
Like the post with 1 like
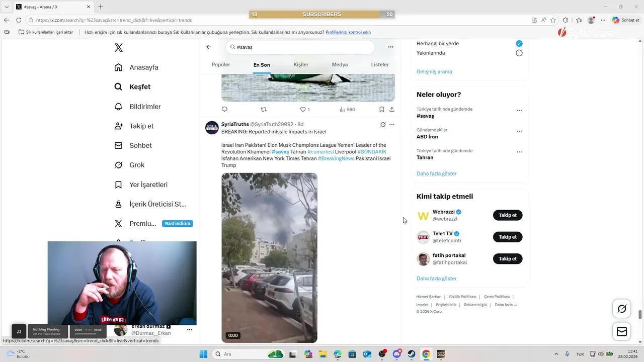305,109
